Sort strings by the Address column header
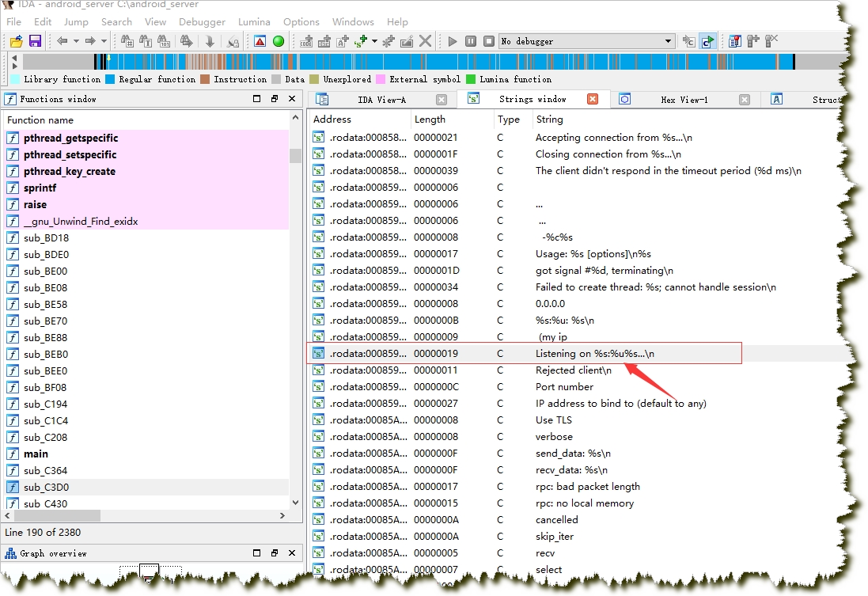868x596 pixels. (x=332, y=119)
